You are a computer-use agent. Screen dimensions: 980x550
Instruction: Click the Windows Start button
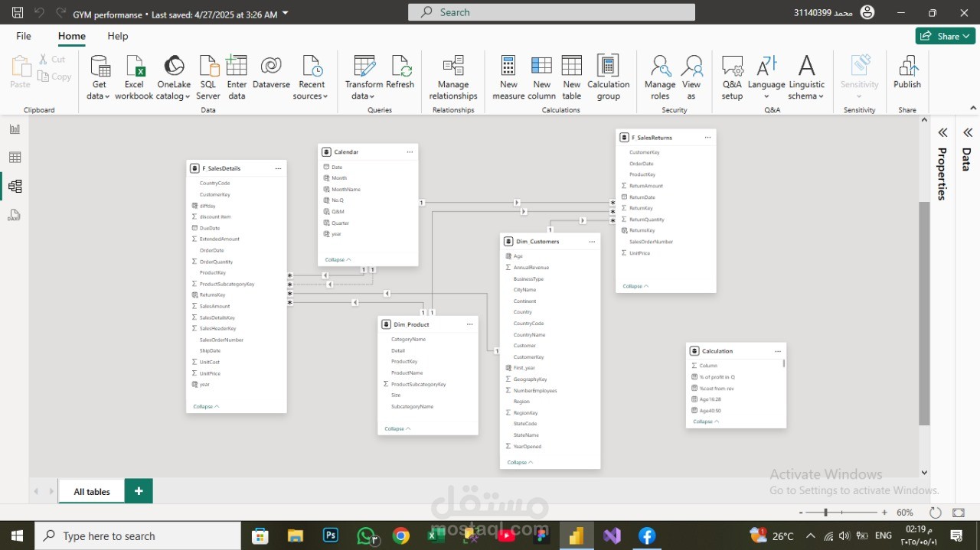point(17,535)
